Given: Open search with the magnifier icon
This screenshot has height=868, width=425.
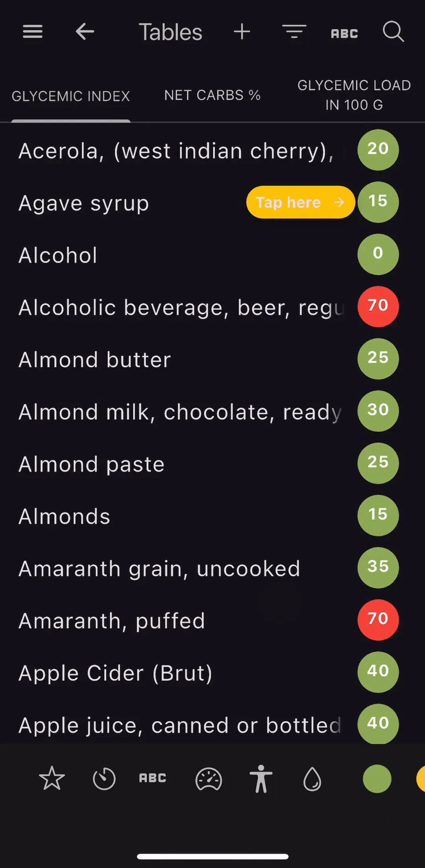Looking at the screenshot, I should pyautogui.click(x=394, y=31).
